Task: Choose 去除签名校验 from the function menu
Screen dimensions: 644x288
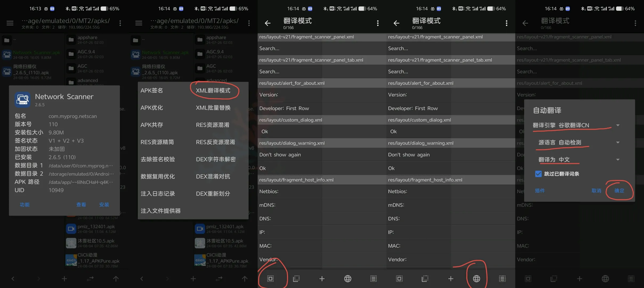Action: [x=158, y=159]
